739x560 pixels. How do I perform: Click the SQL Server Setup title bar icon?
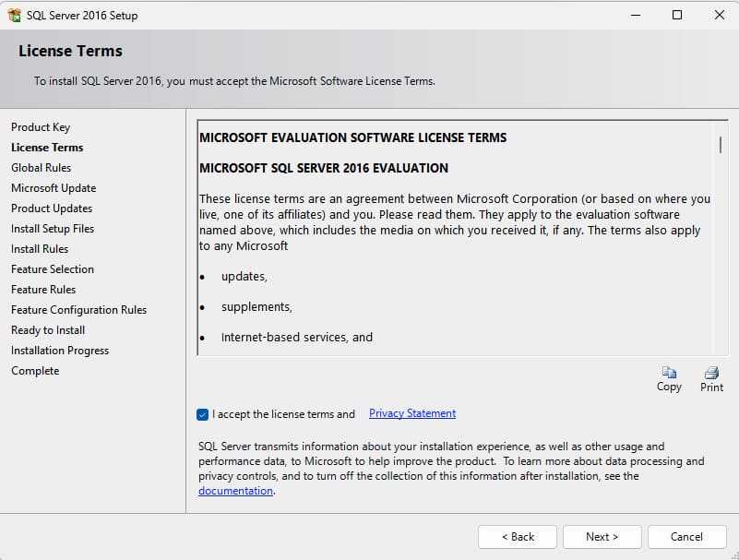coord(14,16)
